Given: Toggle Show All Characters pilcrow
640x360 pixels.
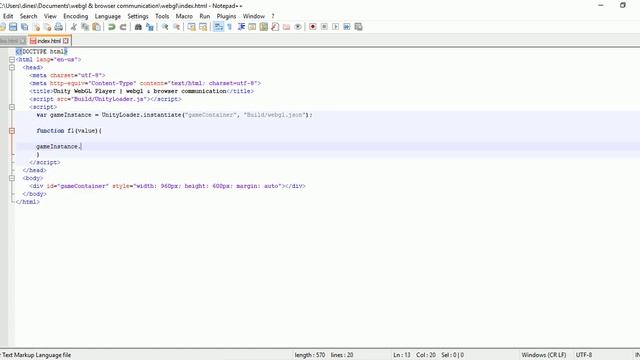Looking at the screenshot, I should 229,27.
